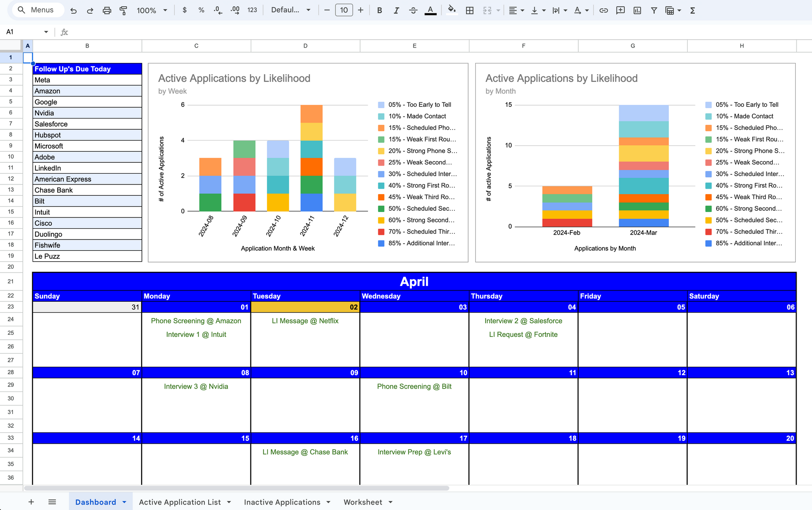This screenshot has height=510, width=812.
Task: Select the Paint format roller icon
Action: coord(123,10)
